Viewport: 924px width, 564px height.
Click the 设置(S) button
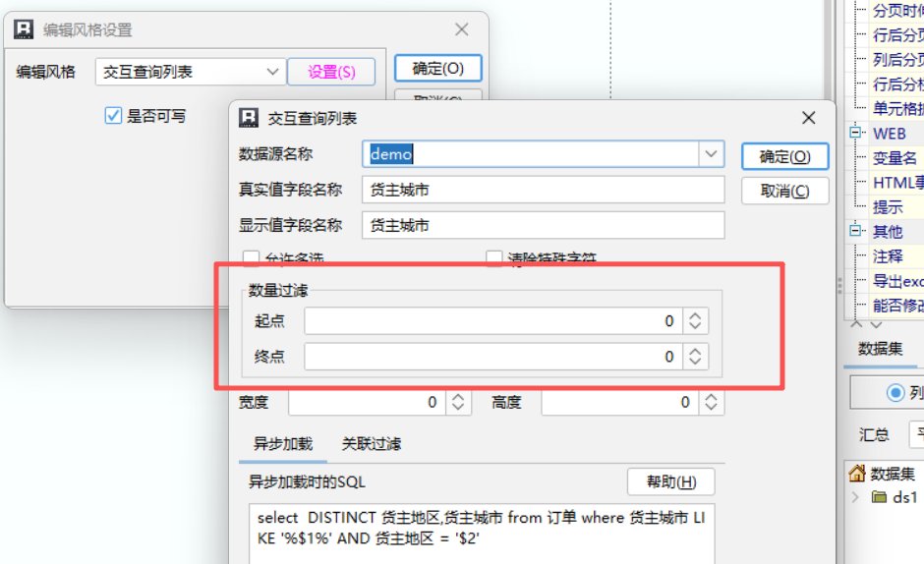[x=331, y=72]
